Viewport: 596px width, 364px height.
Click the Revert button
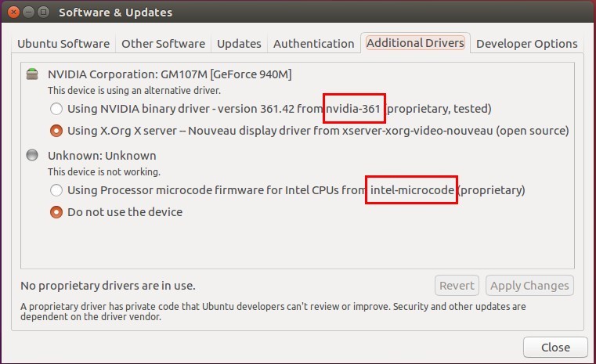[457, 286]
